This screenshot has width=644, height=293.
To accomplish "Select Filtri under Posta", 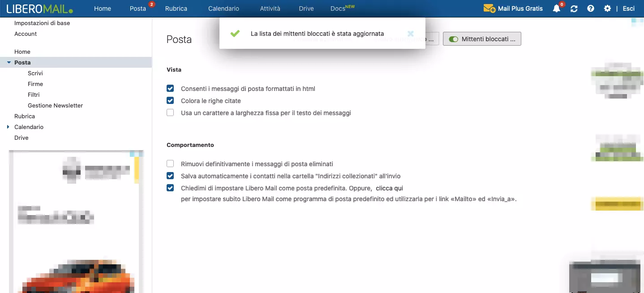I will point(34,95).
